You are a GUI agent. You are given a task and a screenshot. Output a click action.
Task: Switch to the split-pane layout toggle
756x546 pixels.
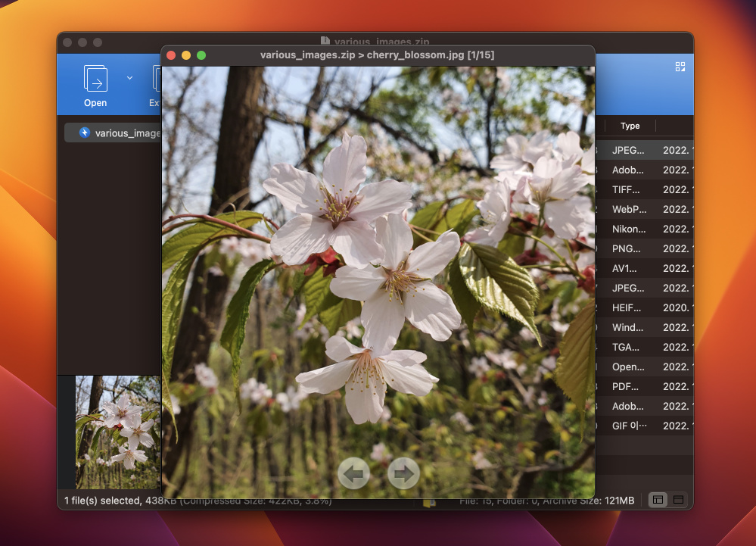[x=658, y=500]
